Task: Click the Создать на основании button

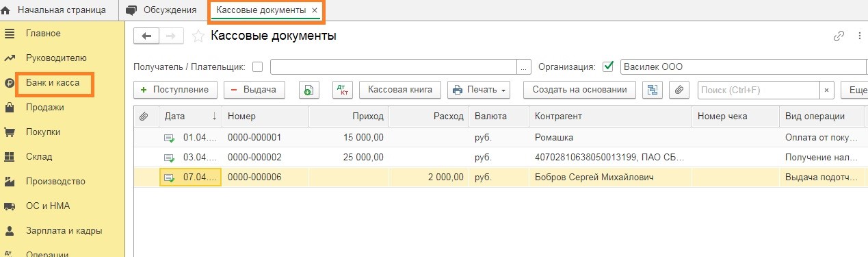Action: point(579,90)
